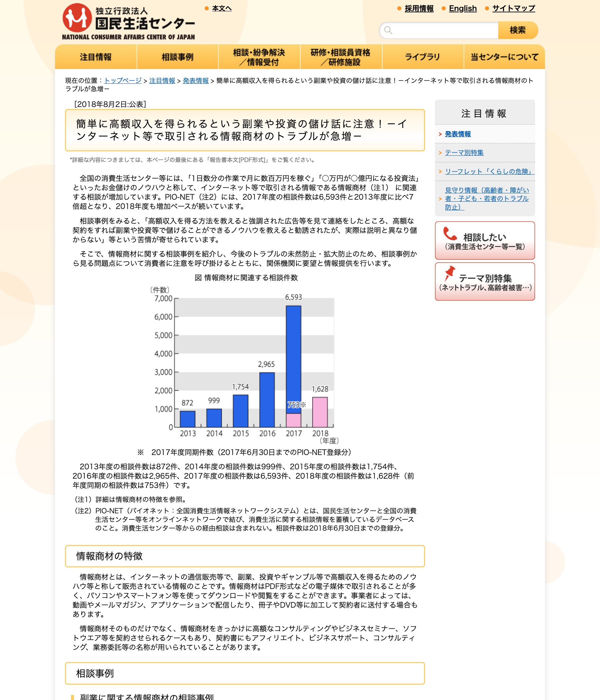600x700 pixels.
Task: Open テーマ別特集 sidebar text link
Action: tap(464, 153)
